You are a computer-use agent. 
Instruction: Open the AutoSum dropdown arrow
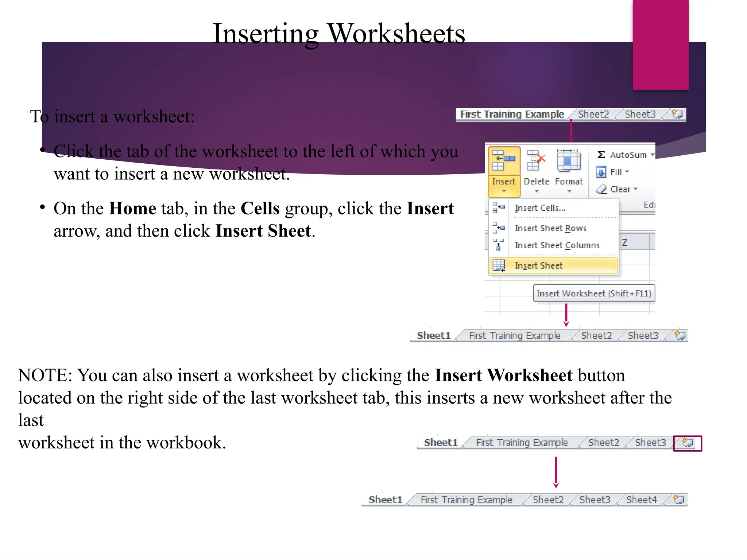(x=652, y=155)
